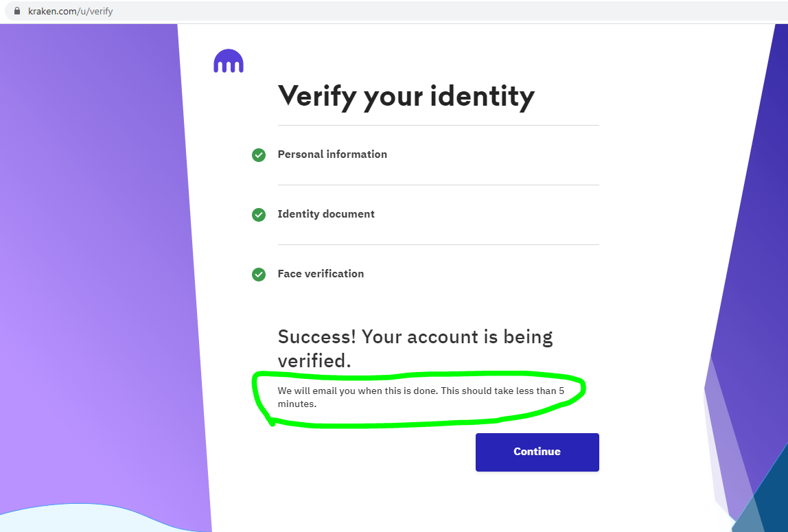This screenshot has width=788, height=532.
Task: Click the word 'minutes.' in the notice
Action: tap(297, 404)
